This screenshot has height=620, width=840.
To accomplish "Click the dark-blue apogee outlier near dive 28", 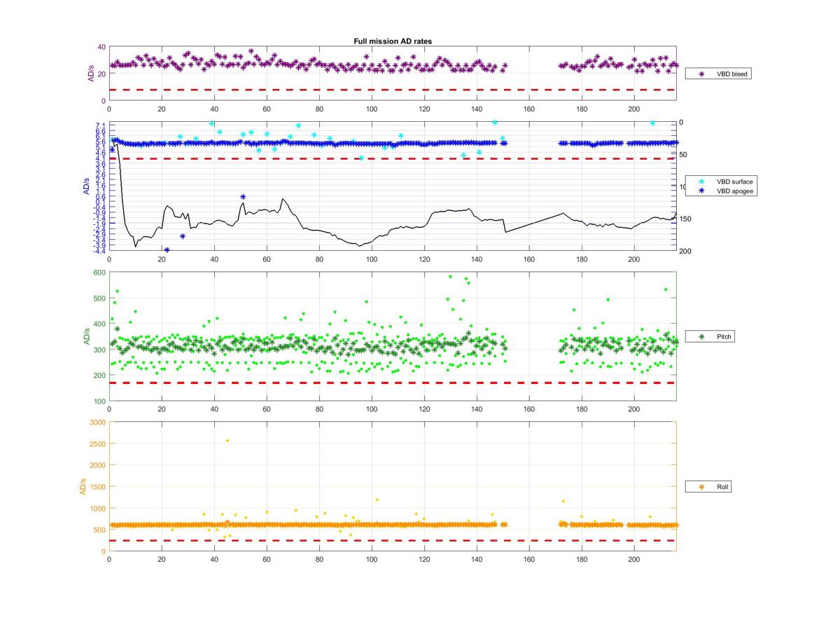I will click(x=183, y=236).
